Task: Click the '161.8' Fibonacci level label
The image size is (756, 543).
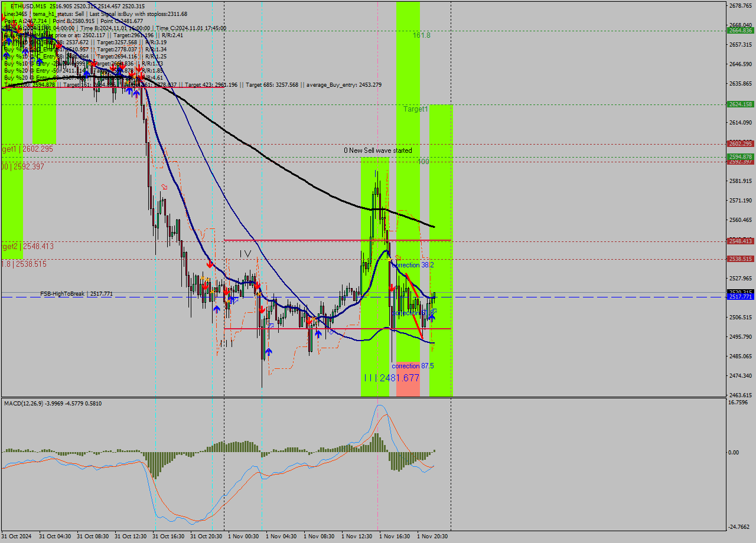Action: [x=421, y=35]
